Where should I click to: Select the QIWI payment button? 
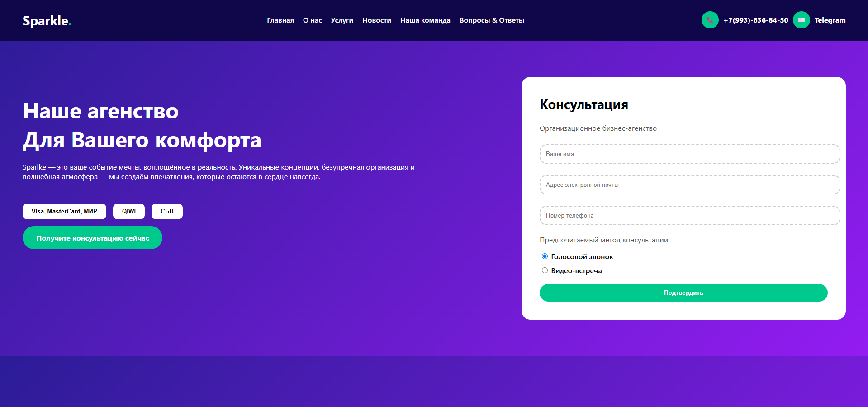pyautogui.click(x=129, y=211)
